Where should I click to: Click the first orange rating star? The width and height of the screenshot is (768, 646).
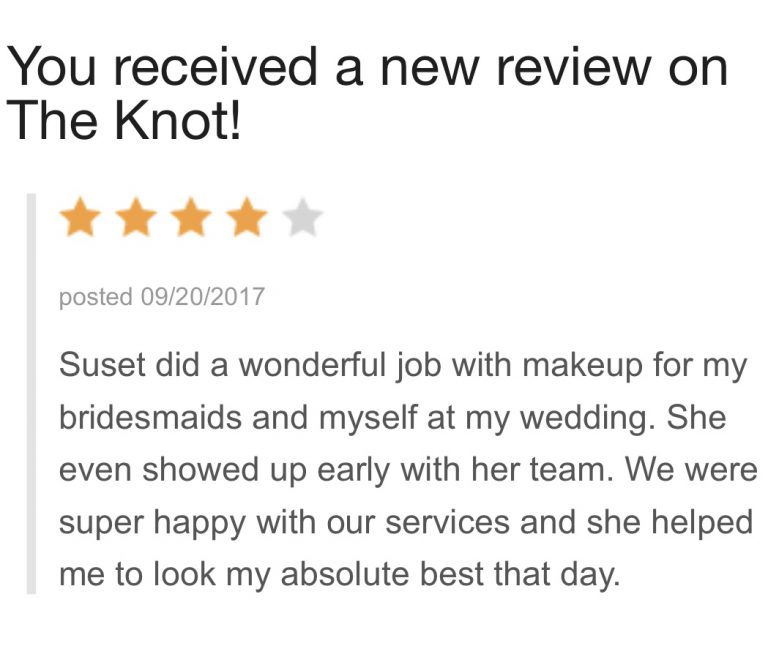(x=79, y=218)
